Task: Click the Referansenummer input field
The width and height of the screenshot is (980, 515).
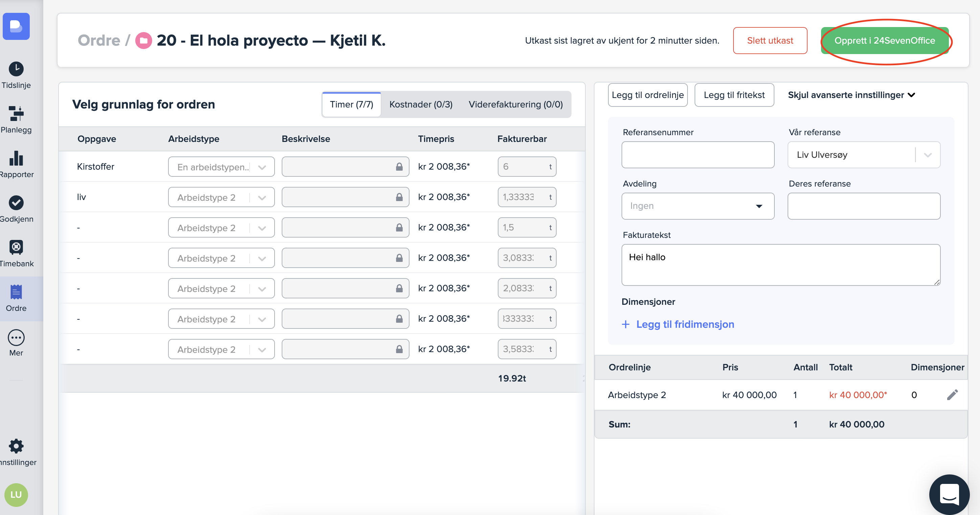Action: pos(698,155)
